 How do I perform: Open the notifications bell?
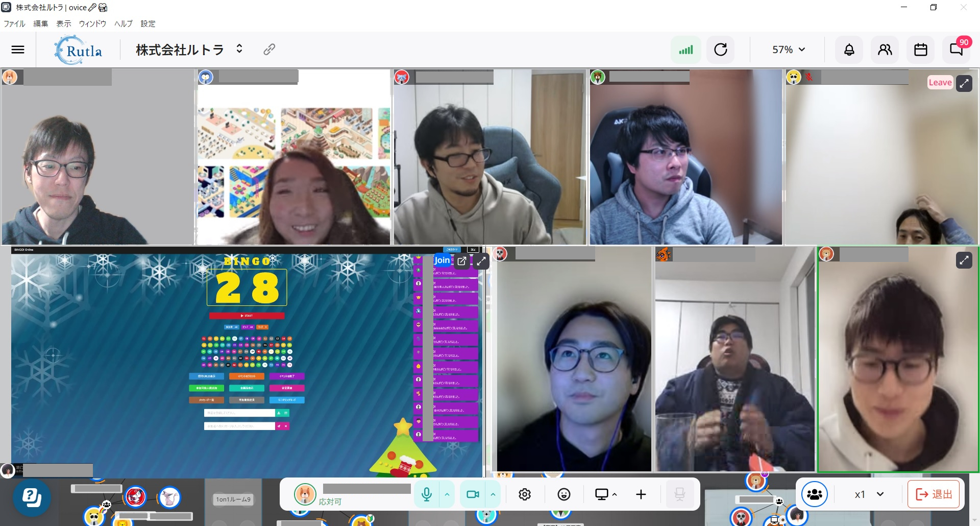coord(849,50)
